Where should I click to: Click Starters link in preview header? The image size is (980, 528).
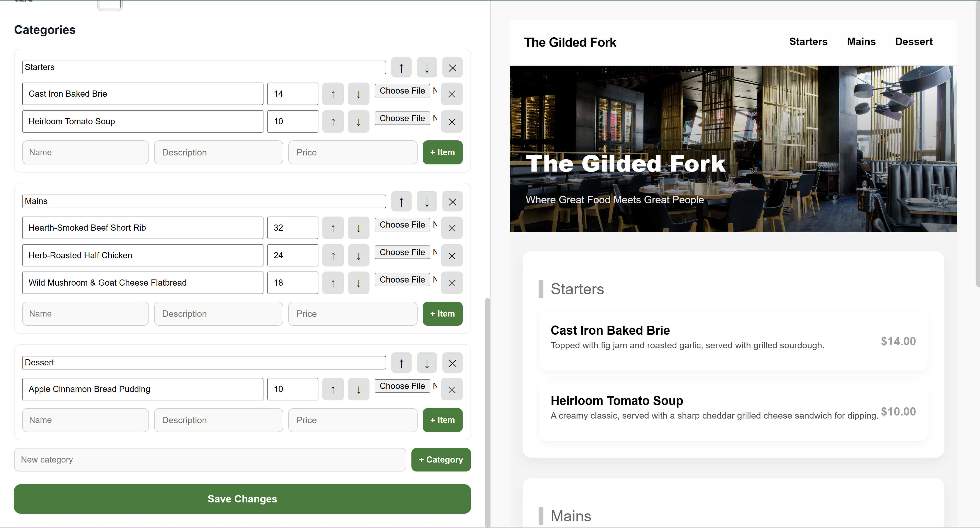pyautogui.click(x=808, y=41)
